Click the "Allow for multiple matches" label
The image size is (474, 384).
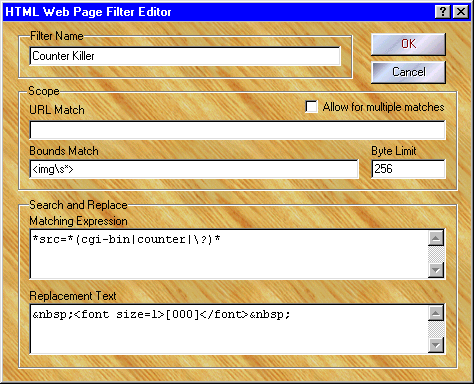[x=383, y=107]
